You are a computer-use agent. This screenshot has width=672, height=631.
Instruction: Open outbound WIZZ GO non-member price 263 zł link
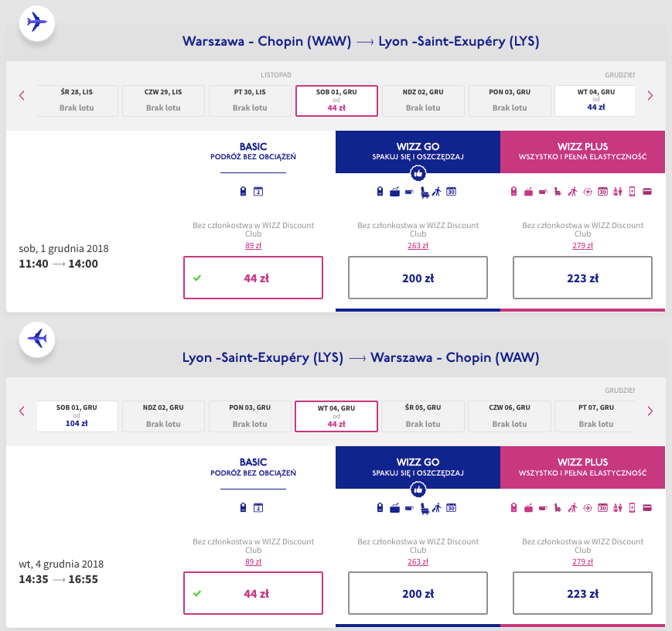coord(418,246)
